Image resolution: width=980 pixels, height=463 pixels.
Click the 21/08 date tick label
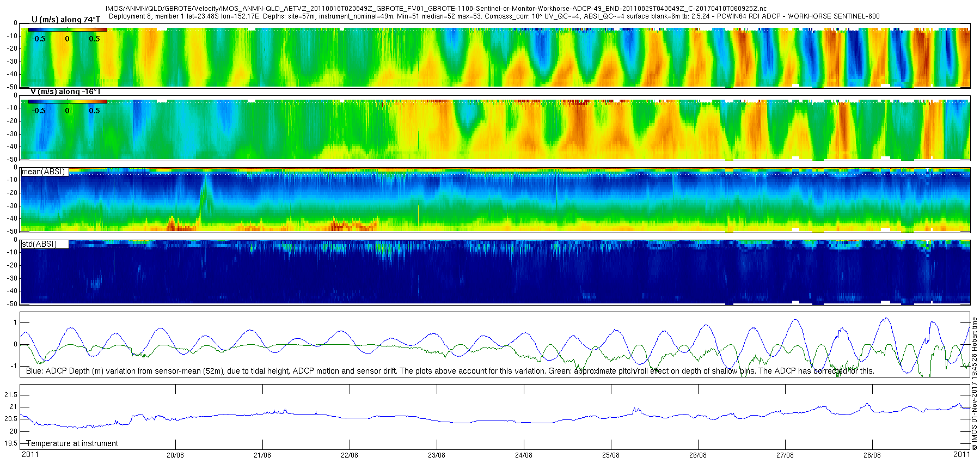pyautogui.click(x=262, y=455)
